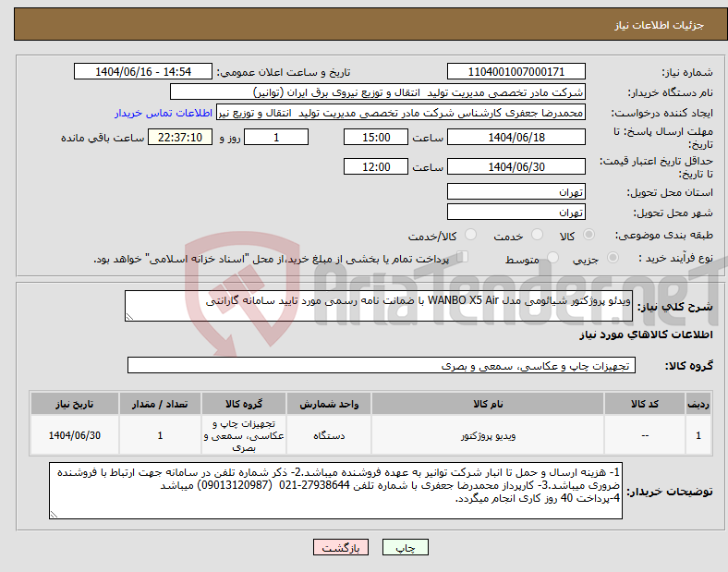Click the remaining time field 22:37:10
This screenshot has height=572, width=728.
[x=180, y=138]
